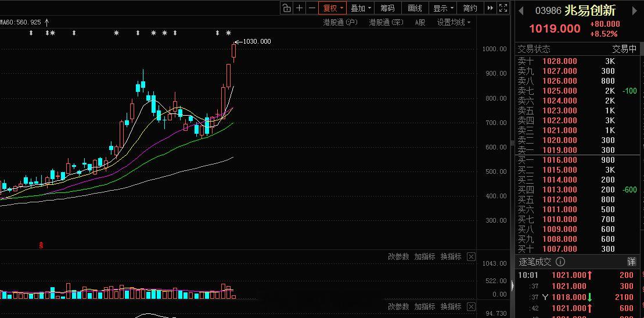
Task: Open the 显示 display dropdown
Action: click(x=444, y=8)
